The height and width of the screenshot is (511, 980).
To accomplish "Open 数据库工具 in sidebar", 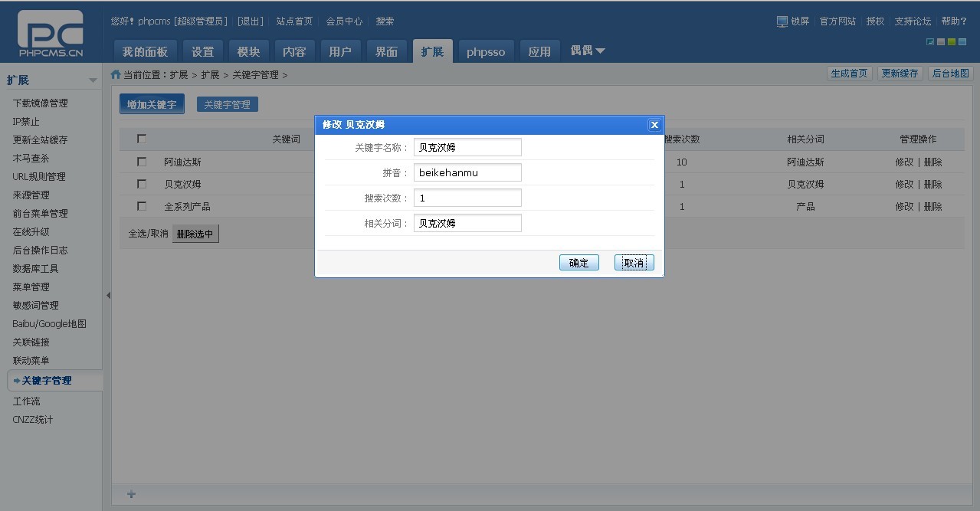I will pos(35,268).
